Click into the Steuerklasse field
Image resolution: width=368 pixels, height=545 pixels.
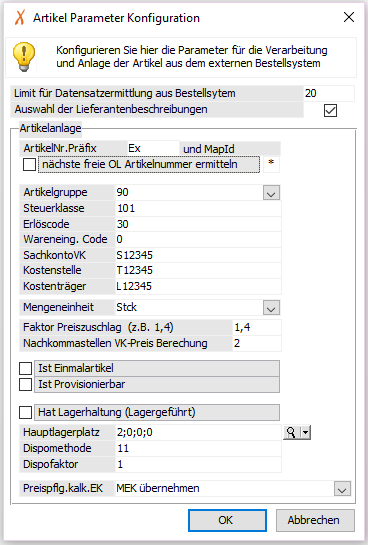(x=198, y=208)
